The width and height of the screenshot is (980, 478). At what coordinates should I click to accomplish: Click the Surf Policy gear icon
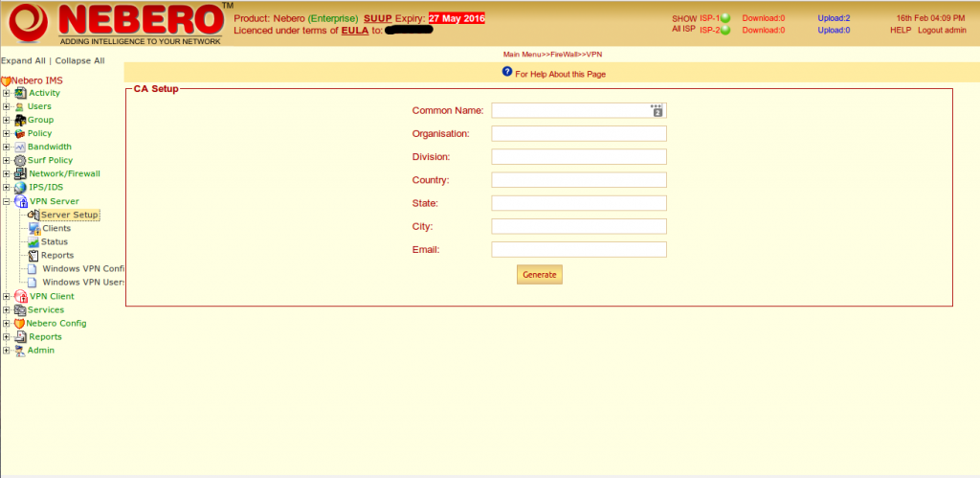pos(19,160)
